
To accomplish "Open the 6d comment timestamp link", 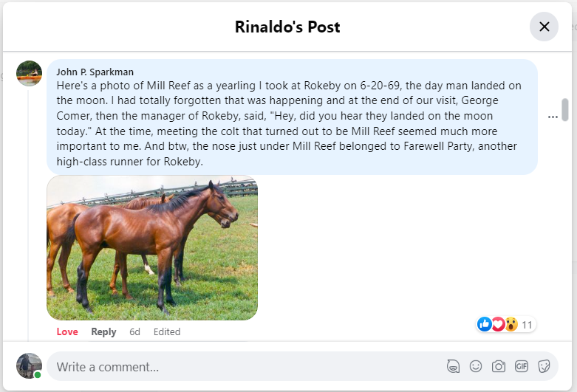I will (134, 331).
